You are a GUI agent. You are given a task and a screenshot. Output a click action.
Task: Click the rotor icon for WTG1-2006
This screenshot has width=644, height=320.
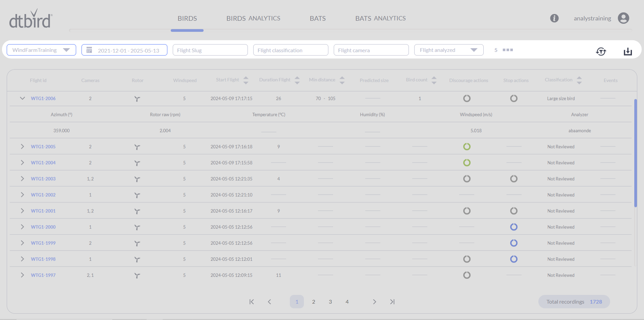(137, 99)
